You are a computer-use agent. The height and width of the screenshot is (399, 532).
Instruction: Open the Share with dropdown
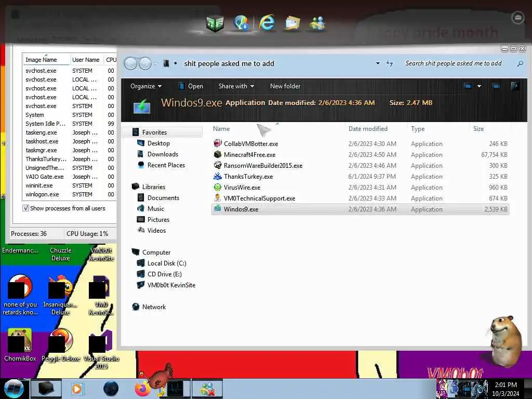point(236,86)
